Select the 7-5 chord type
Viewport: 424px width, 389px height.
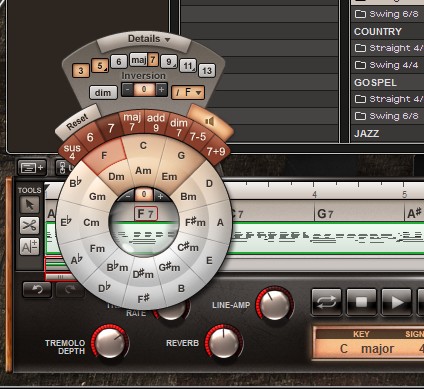tap(198, 136)
